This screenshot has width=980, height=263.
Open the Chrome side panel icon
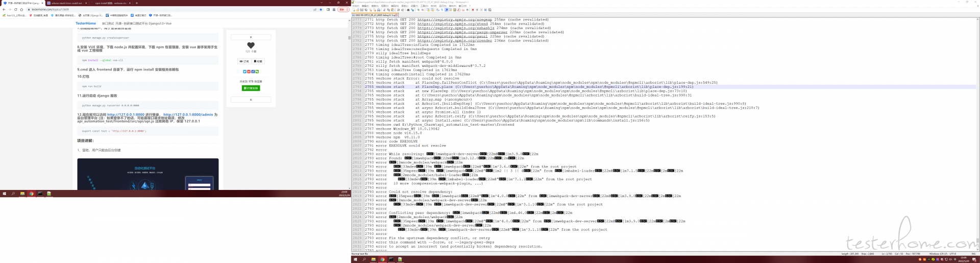coord(328,9)
